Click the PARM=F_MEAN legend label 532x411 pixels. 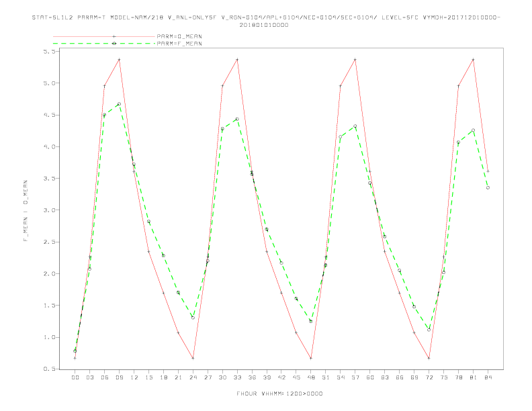click(179, 44)
